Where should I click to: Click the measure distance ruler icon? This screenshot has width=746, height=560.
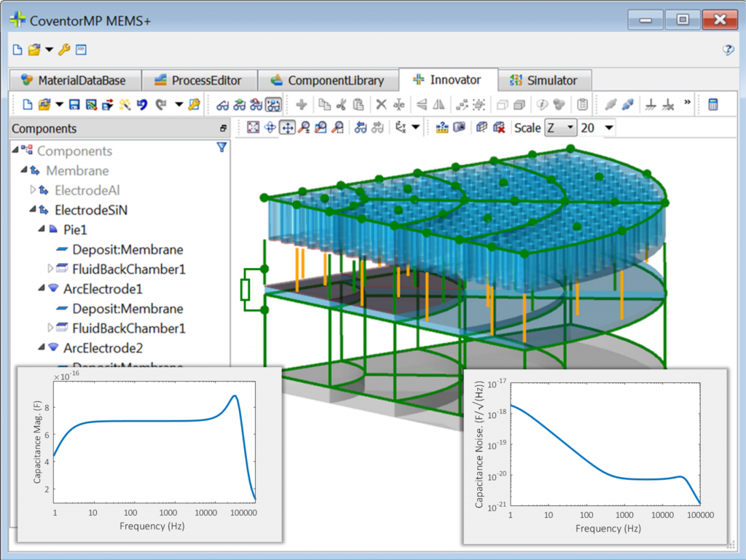coord(442,127)
